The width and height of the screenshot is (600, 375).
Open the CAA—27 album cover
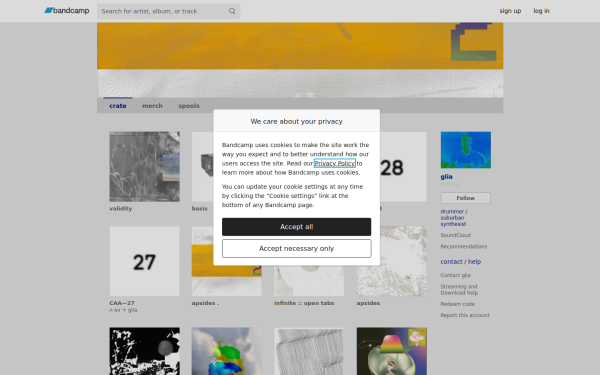[x=145, y=261]
